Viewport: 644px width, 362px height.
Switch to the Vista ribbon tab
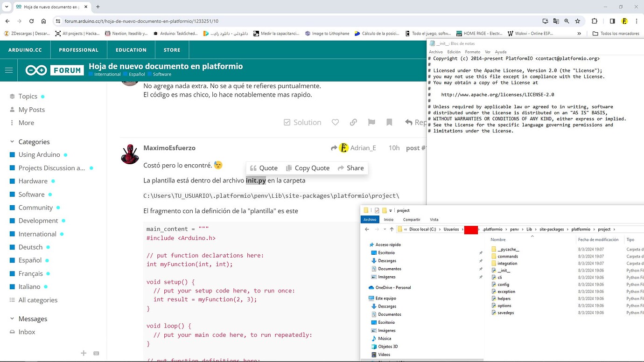click(x=434, y=219)
